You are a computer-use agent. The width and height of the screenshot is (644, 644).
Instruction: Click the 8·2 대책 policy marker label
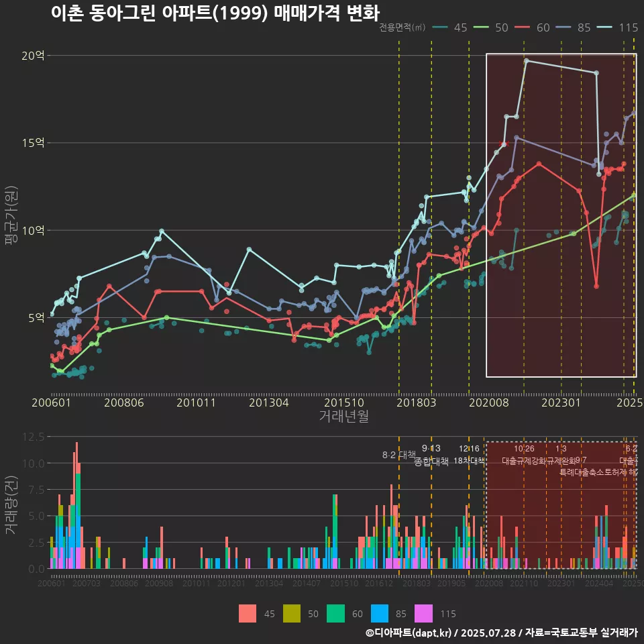click(398, 455)
